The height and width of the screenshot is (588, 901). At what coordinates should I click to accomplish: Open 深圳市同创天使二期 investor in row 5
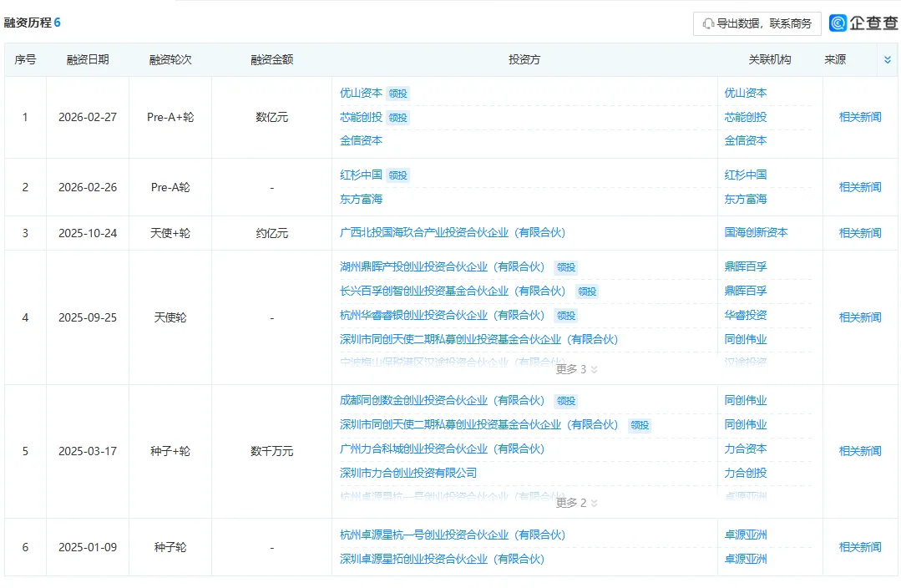tap(478, 425)
